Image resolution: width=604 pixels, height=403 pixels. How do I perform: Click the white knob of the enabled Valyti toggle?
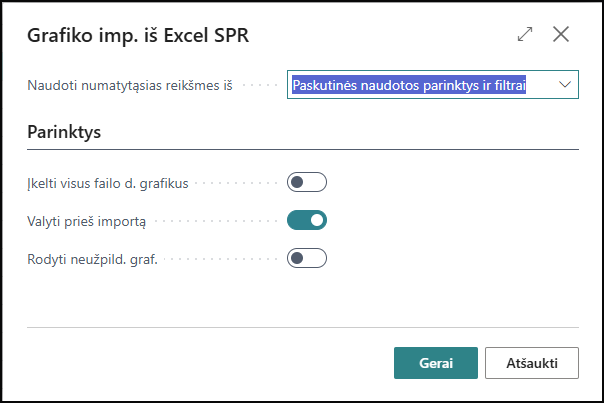tap(317, 220)
